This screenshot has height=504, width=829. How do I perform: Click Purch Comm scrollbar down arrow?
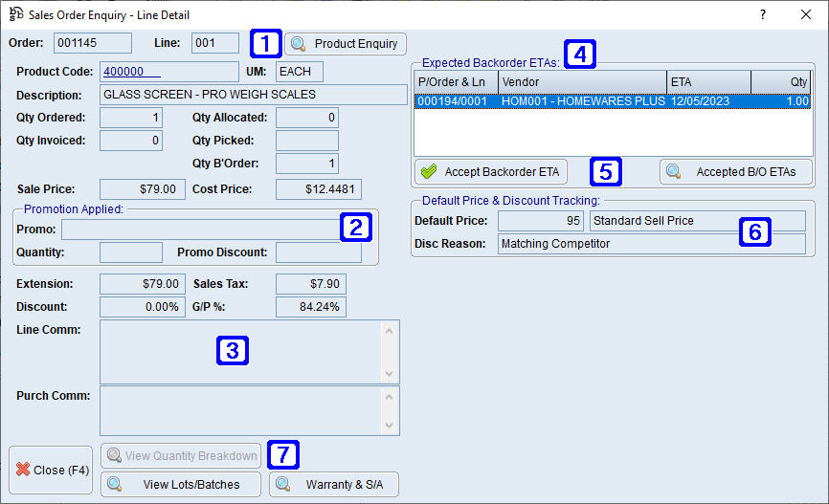coord(389,426)
